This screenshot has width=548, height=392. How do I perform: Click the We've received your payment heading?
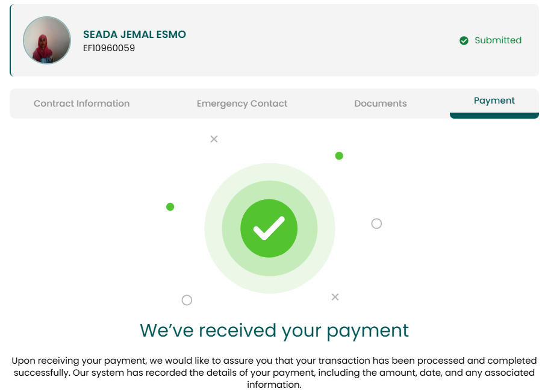pyautogui.click(x=274, y=331)
